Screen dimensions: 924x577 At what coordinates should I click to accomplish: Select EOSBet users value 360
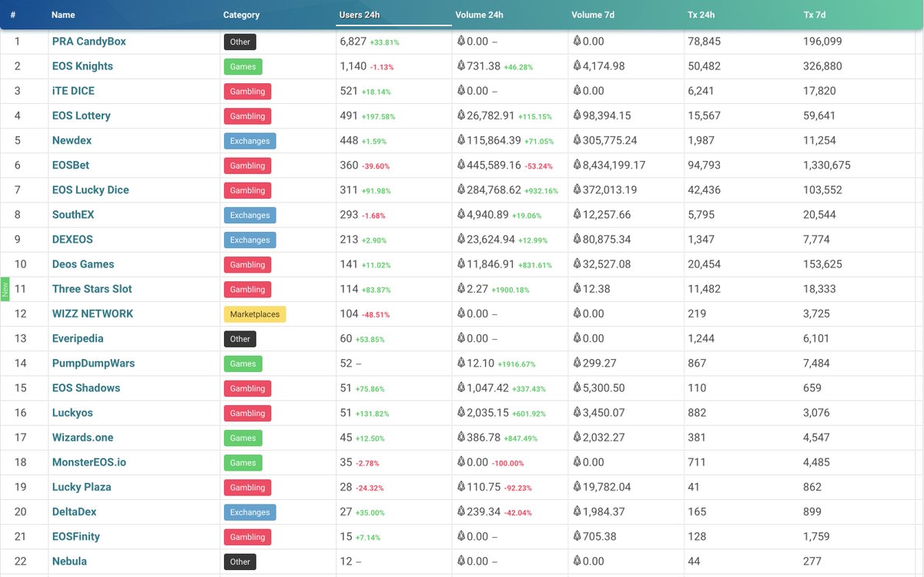tap(349, 165)
